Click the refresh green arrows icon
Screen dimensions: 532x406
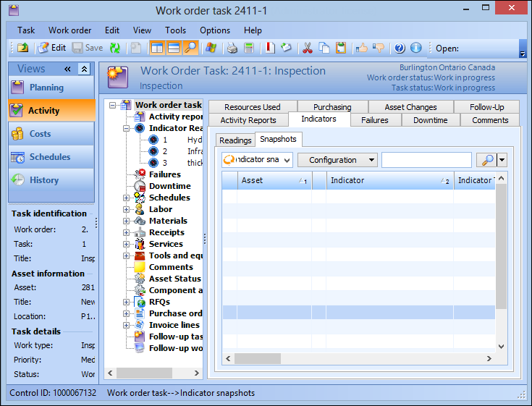tap(115, 48)
